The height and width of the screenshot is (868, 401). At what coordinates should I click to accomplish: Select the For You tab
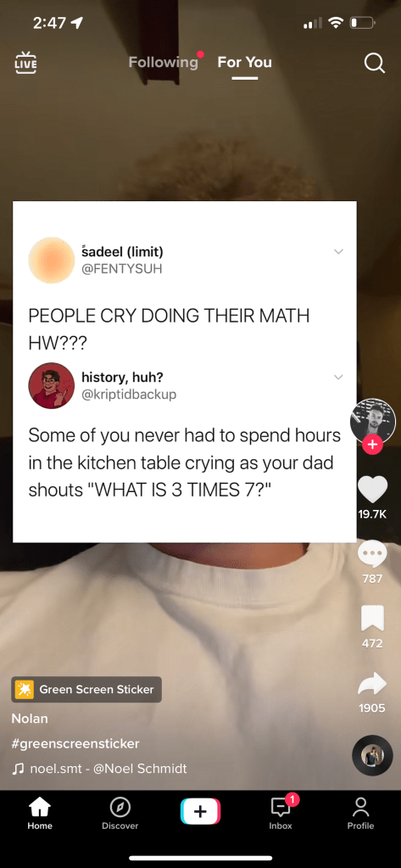tap(244, 62)
